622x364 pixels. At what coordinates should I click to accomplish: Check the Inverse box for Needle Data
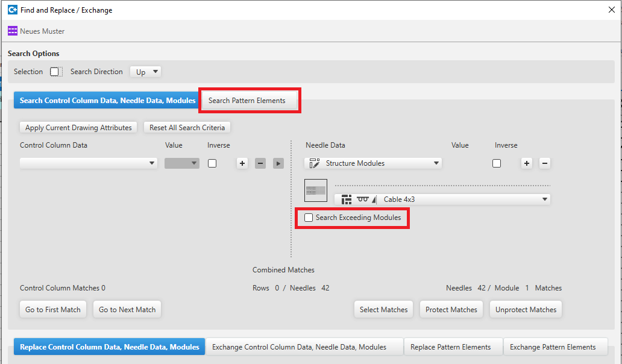click(x=497, y=163)
